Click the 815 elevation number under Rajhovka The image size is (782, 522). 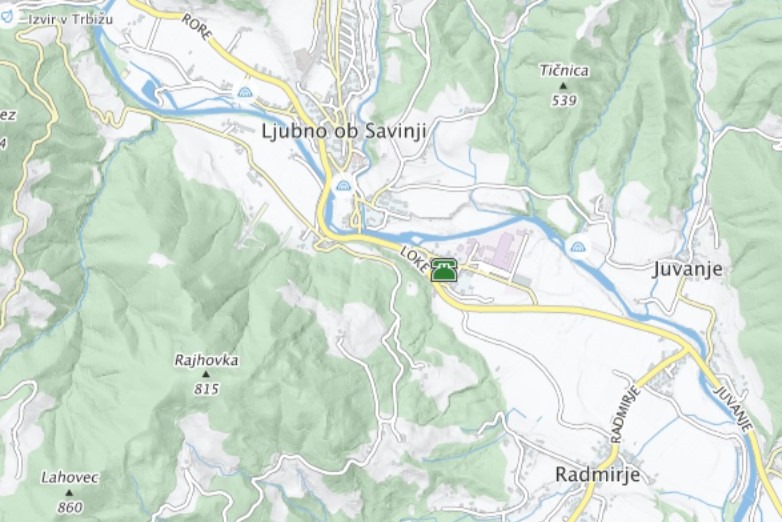pos(206,389)
